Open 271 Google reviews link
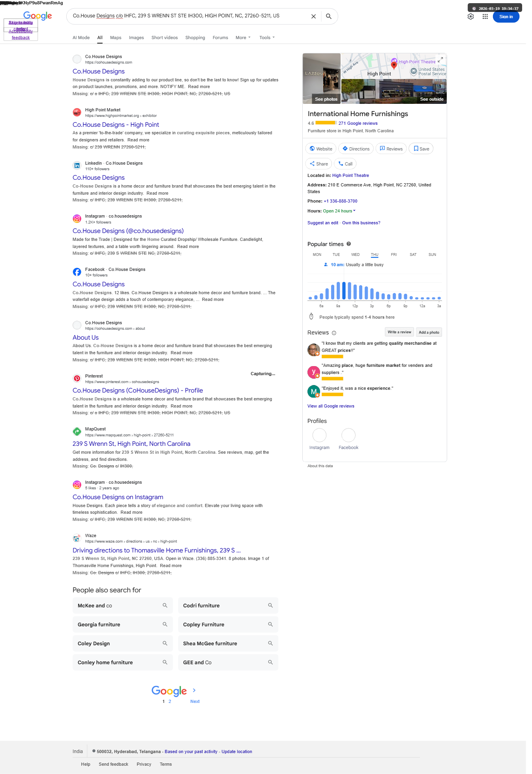 point(358,123)
